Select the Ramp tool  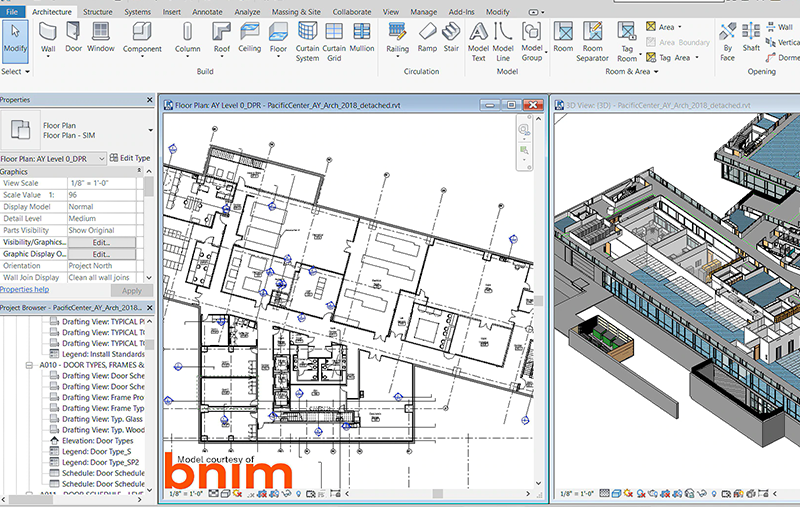pyautogui.click(x=427, y=38)
